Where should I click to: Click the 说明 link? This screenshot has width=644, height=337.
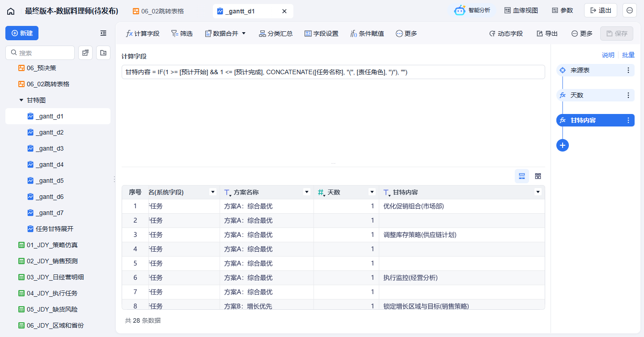(608, 55)
